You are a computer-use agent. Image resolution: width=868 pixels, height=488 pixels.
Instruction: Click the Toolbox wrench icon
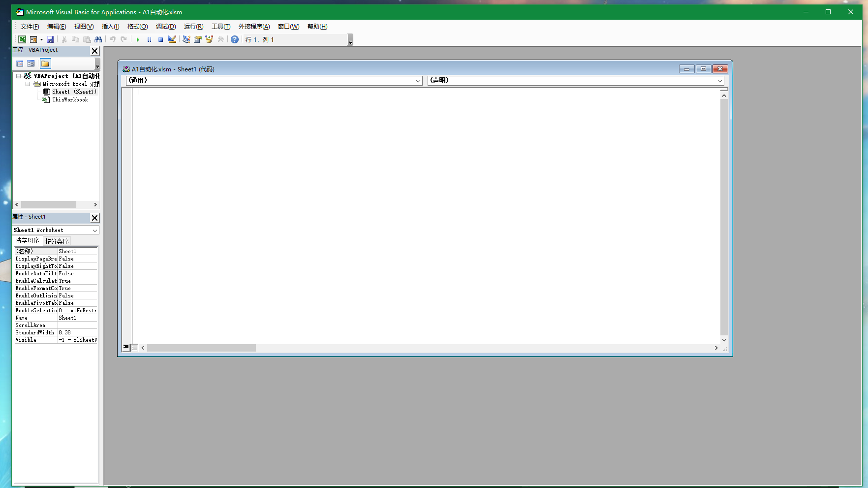tap(220, 39)
